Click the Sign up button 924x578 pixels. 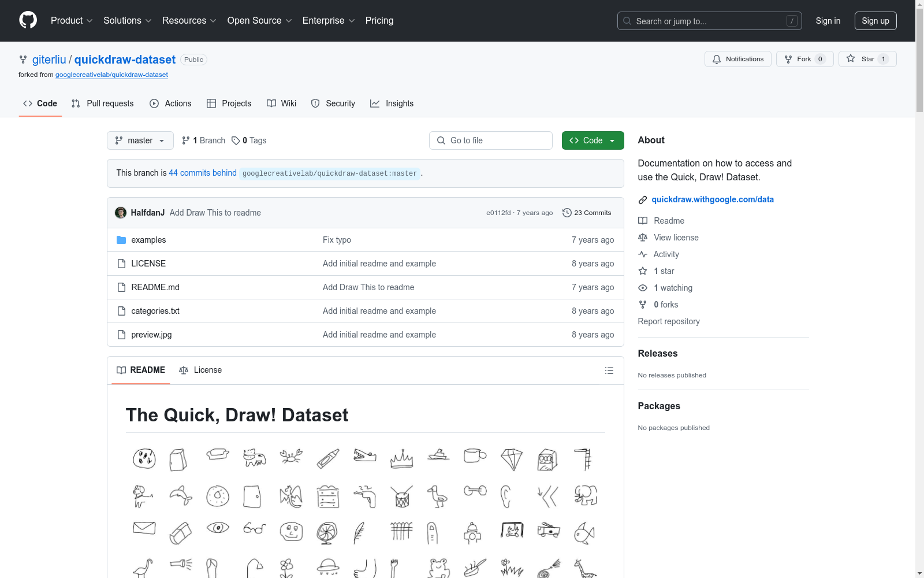(x=875, y=21)
